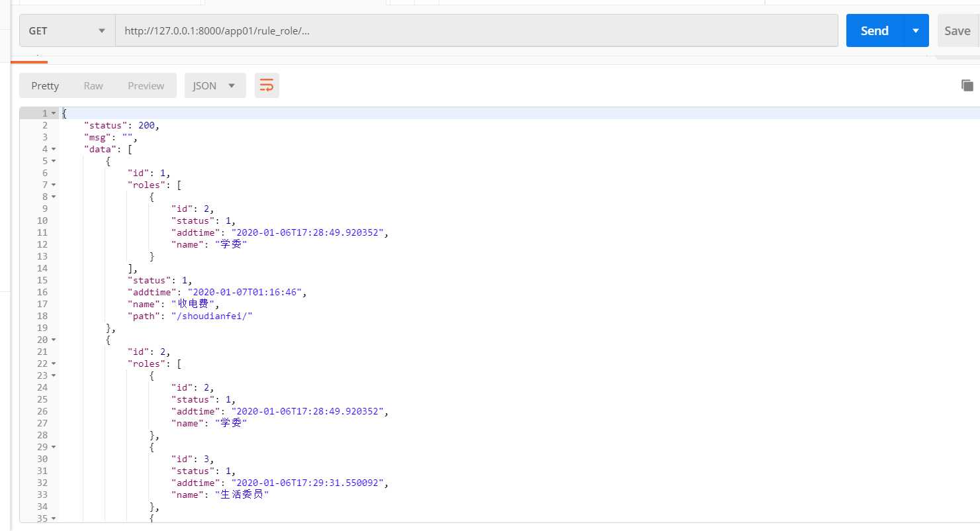Collapse the object at line 5

point(54,161)
